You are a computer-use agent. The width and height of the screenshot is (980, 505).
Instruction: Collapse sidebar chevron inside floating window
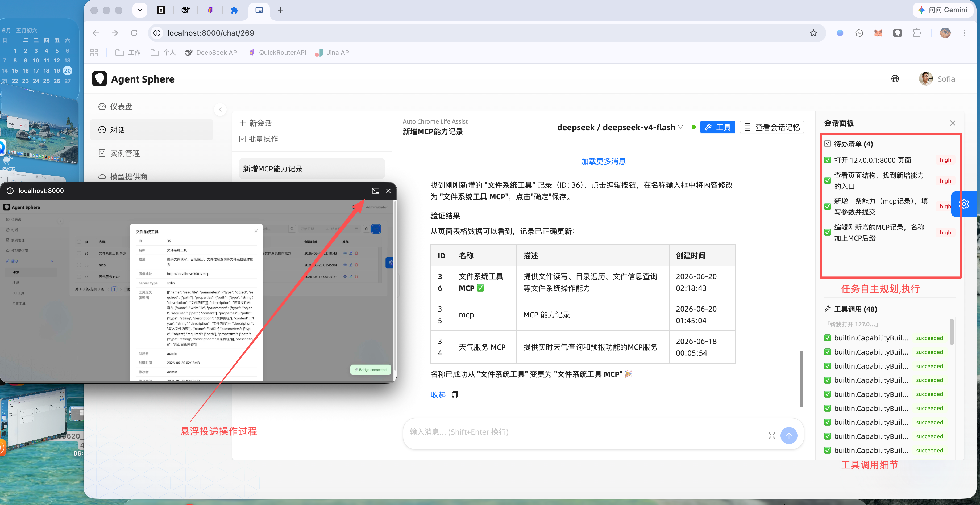pos(60,221)
